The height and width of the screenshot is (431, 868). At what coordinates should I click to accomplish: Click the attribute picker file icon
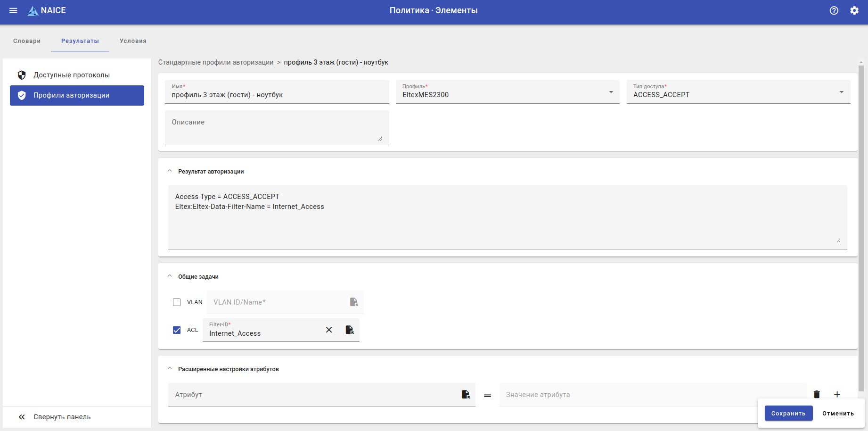(x=466, y=395)
